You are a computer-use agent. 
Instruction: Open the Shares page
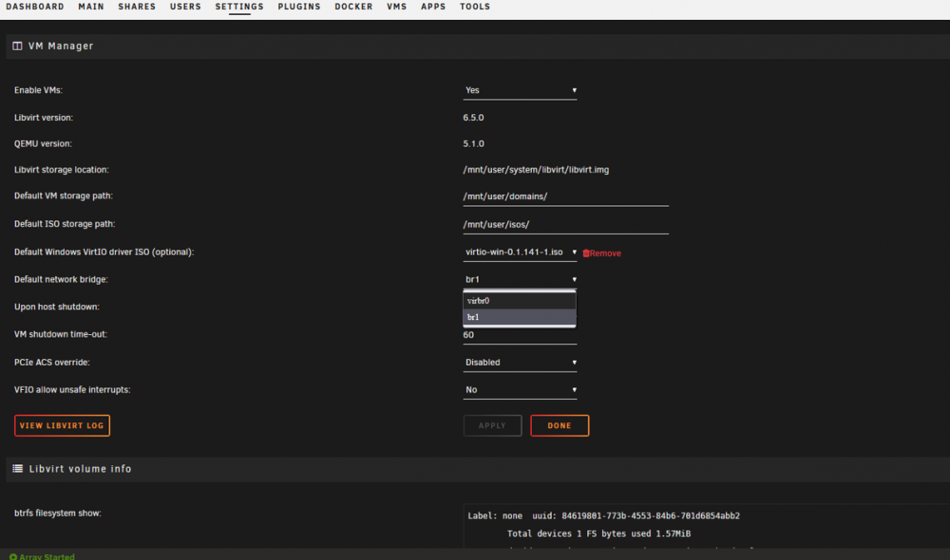click(137, 7)
